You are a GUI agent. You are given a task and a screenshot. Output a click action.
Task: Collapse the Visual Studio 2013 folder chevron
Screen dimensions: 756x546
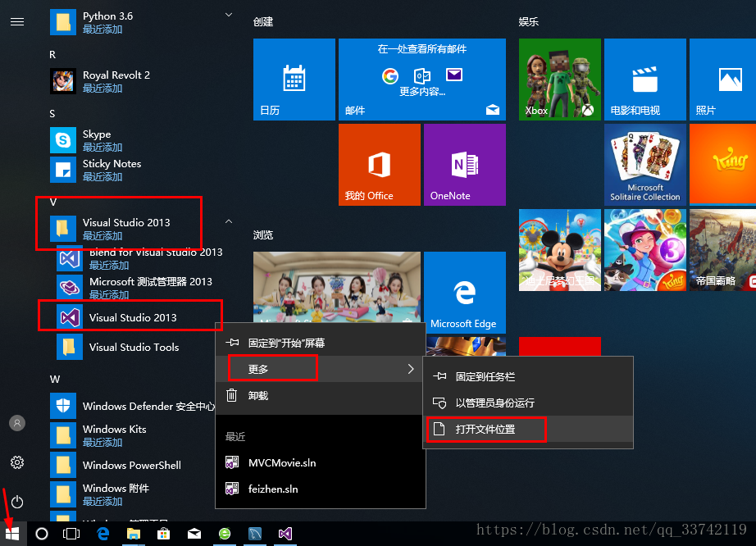click(229, 221)
